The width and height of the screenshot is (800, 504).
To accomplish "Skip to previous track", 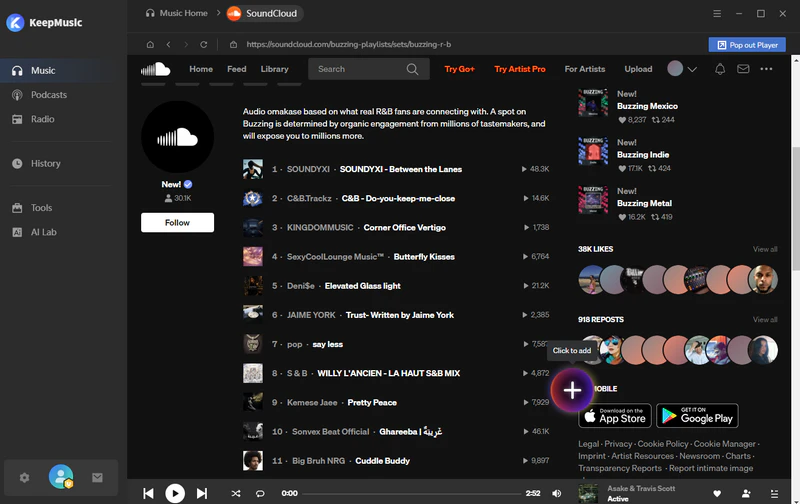I will [x=148, y=493].
